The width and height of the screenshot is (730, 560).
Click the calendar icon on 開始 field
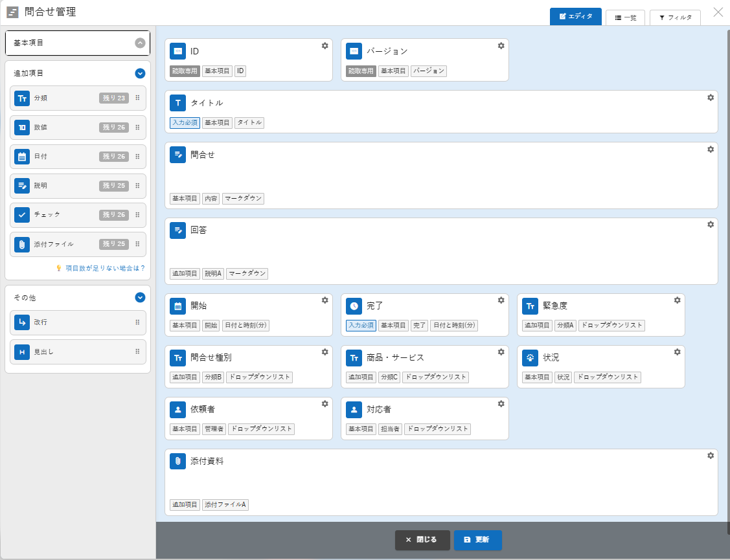pyautogui.click(x=178, y=306)
